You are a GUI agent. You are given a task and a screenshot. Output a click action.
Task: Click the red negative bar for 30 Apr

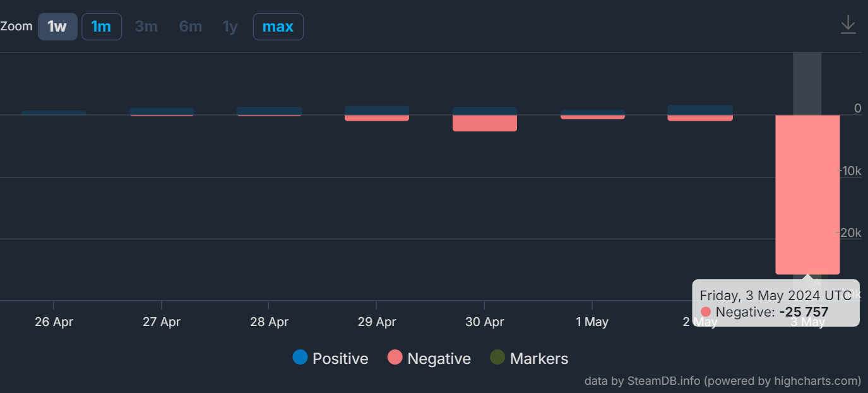485,123
